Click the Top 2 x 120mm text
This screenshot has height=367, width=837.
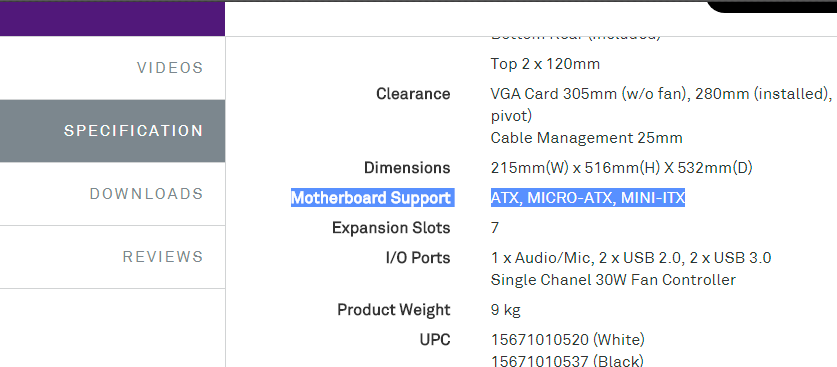tap(545, 64)
